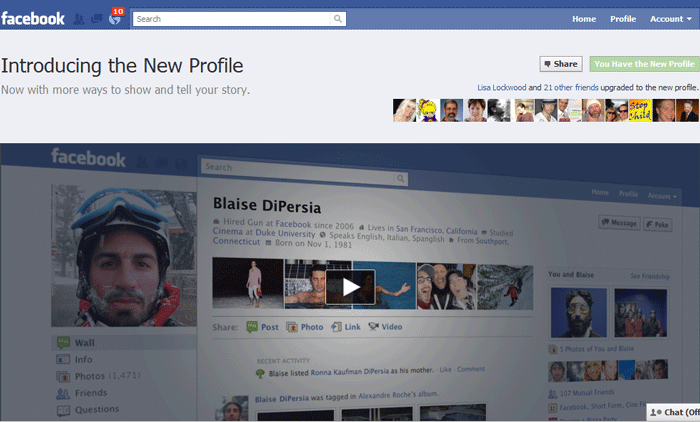Open the Chat bar at bottom right

(x=674, y=412)
